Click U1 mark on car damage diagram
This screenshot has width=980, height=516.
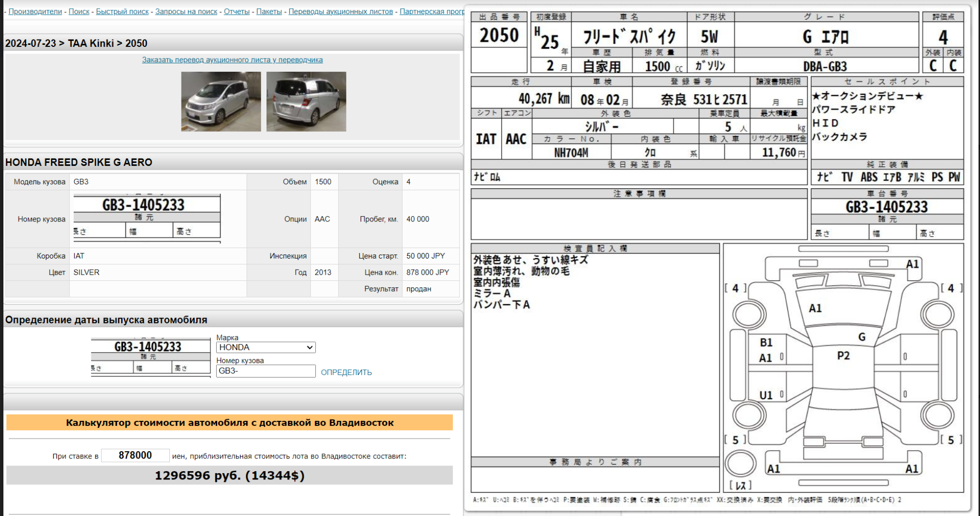(766, 395)
